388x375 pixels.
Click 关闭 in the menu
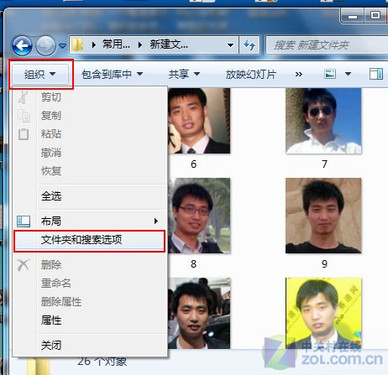pos(51,345)
